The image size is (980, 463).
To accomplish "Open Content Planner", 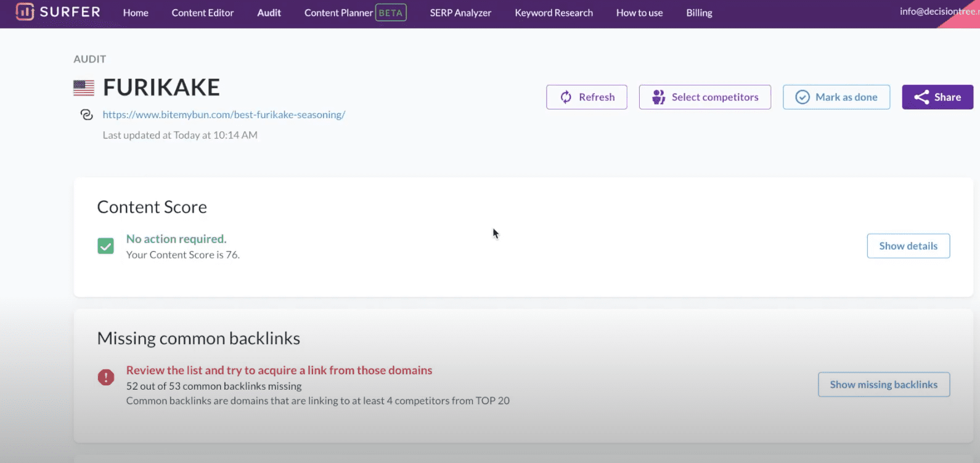I will [339, 13].
